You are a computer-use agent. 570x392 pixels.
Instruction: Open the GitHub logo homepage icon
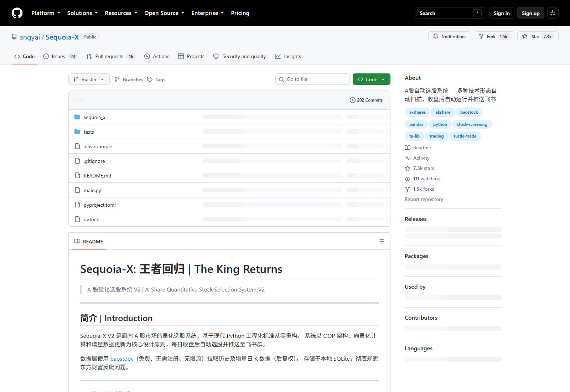17,13
